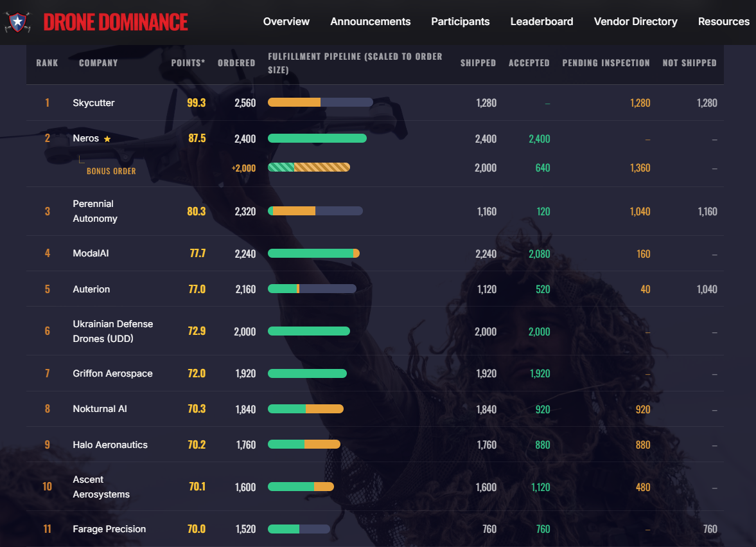Click Perennial Autonomy's fulfillment progress bar
The height and width of the screenshot is (547, 756).
(315, 211)
